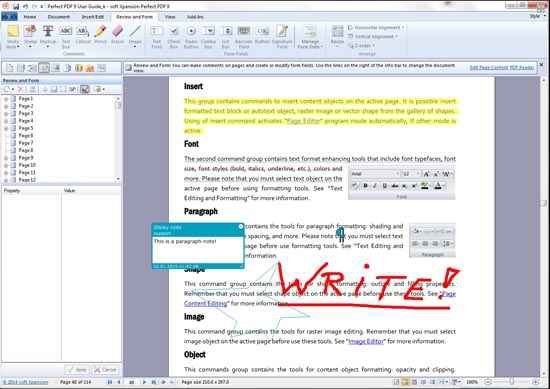Pick the Text Box comment tool
The image size is (550, 389).
pyautogui.click(x=66, y=36)
